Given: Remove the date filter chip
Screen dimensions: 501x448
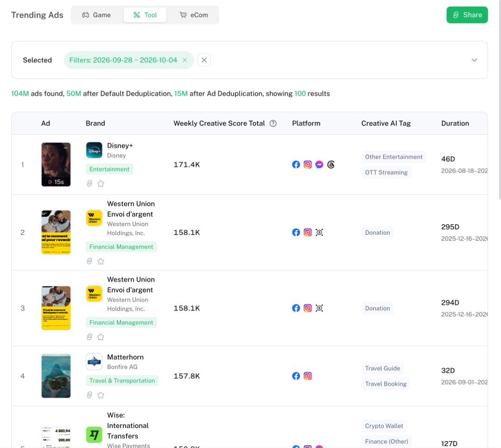Looking at the screenshot, I should coord(185,60).
